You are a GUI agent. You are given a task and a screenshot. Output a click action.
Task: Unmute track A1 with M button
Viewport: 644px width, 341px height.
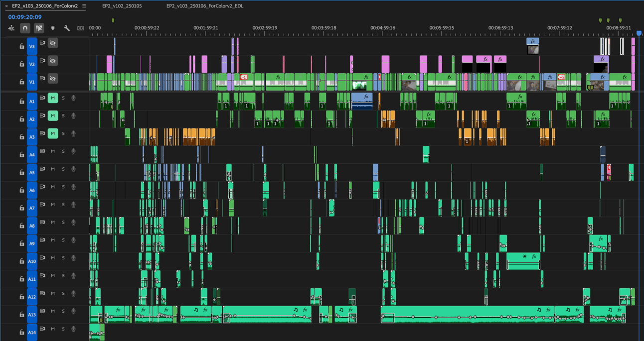52,98
